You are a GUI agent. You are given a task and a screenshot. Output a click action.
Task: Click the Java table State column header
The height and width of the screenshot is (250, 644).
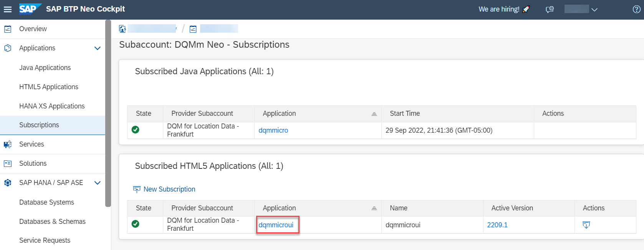pyautogui.click(x=144, y=113)
